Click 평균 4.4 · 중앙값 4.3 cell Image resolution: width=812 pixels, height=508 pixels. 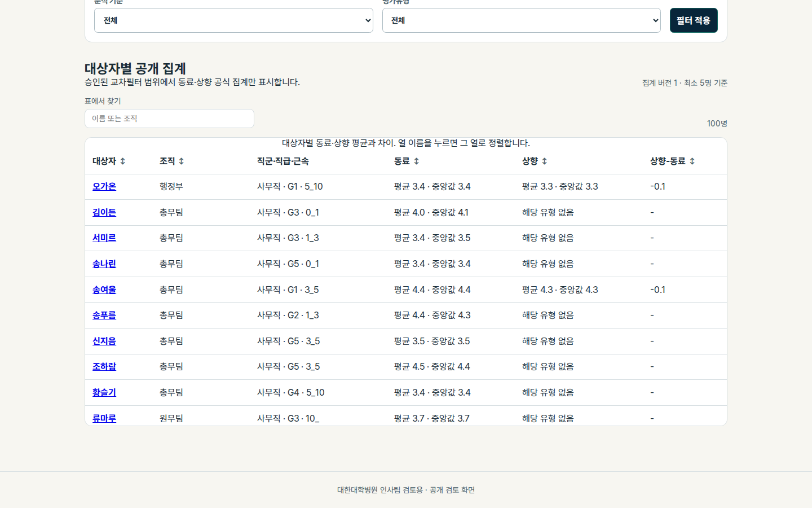(432, 316)
